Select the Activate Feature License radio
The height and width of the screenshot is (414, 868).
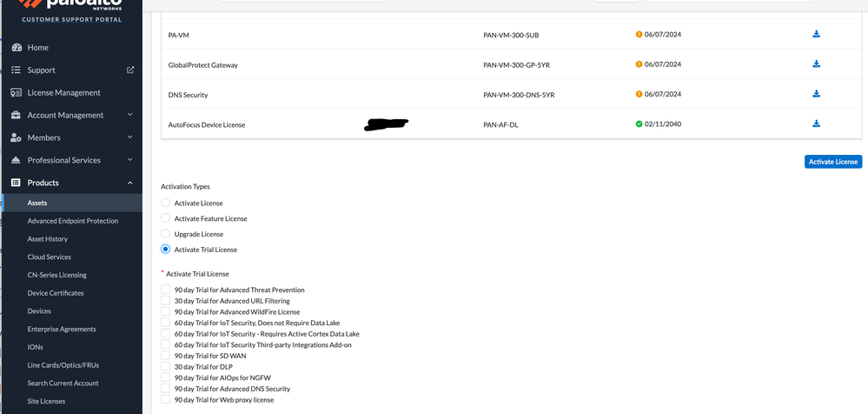tap(166, 218)
